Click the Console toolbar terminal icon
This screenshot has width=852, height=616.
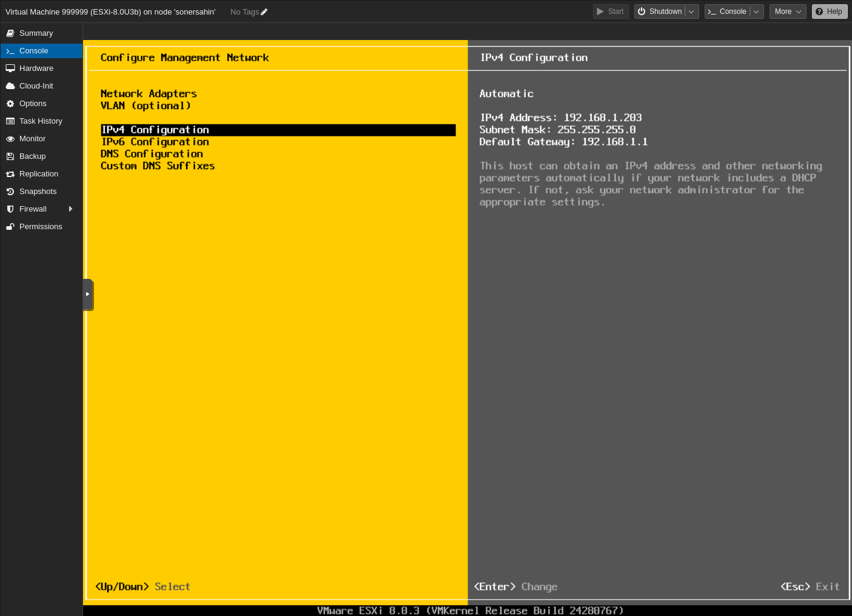(712, 12)
